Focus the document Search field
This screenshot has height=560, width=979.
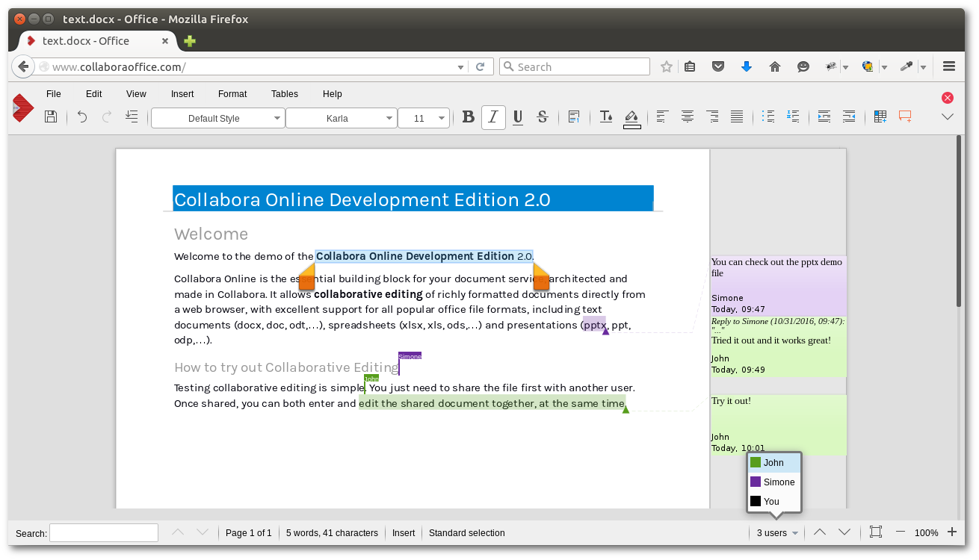point(104,532)
